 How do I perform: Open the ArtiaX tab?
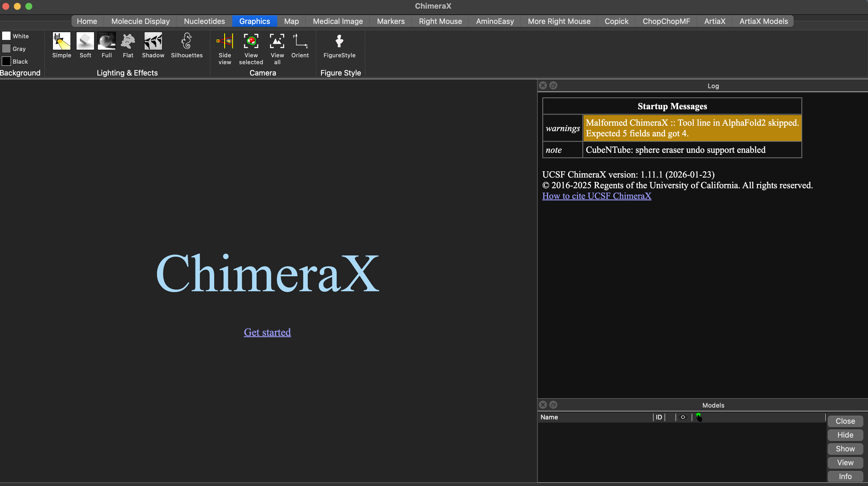[x=715, y=21]
